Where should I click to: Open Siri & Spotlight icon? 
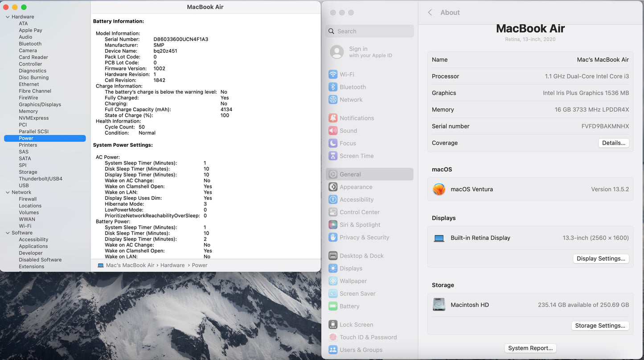pos(333,225)
